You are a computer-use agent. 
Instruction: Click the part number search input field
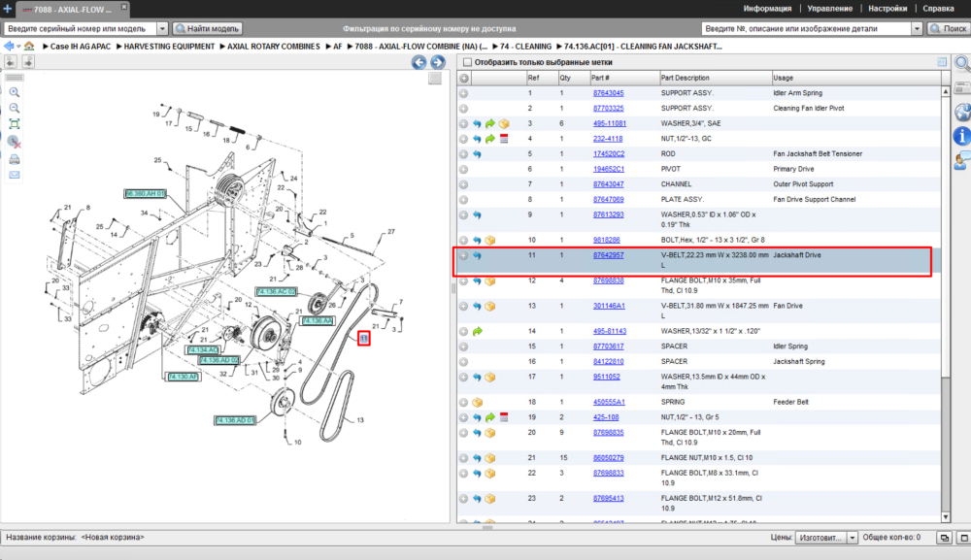(x=807, y=28)
